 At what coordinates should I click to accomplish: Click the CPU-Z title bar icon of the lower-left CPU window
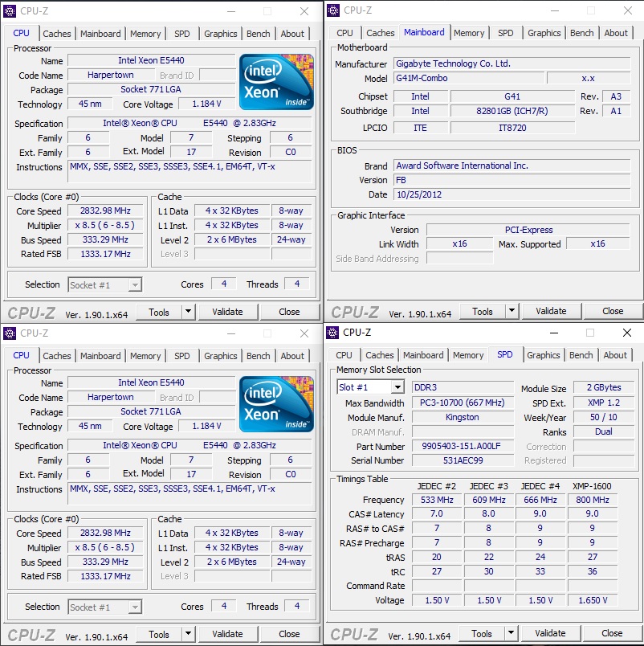[x=10, y=333]
